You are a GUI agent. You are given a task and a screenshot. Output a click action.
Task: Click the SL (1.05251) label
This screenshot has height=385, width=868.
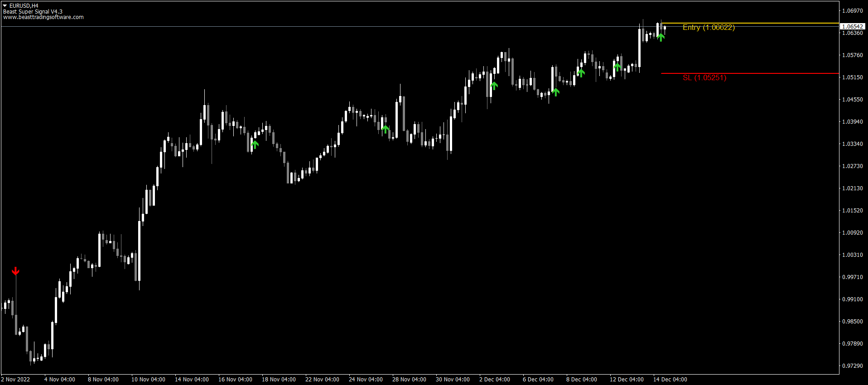point(704,78)
